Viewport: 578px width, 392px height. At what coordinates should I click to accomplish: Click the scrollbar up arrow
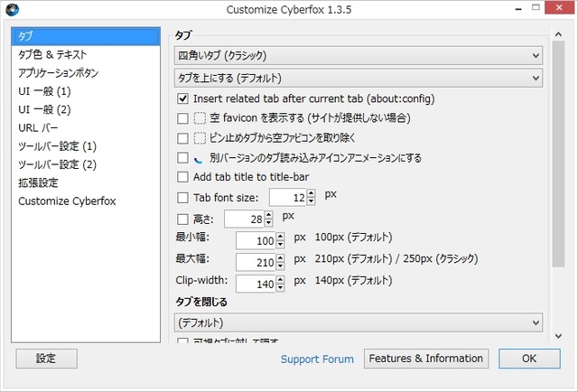pos(558,34)
